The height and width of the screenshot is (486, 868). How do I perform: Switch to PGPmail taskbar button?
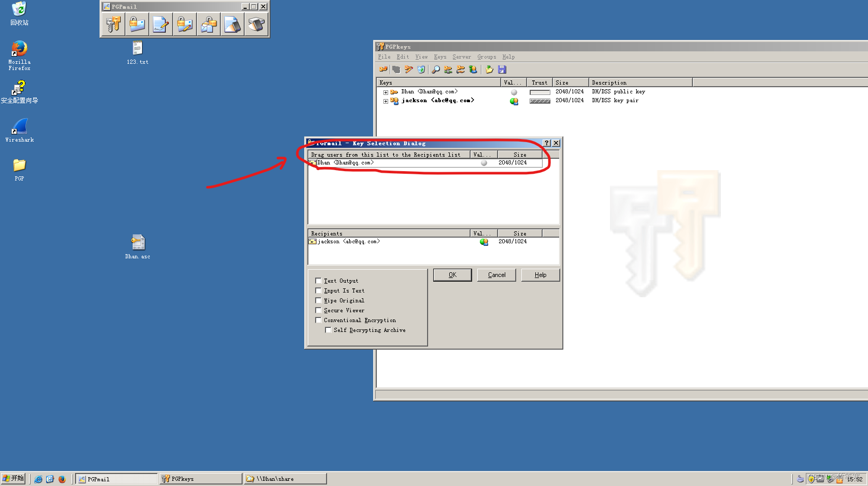click(117, 479)
